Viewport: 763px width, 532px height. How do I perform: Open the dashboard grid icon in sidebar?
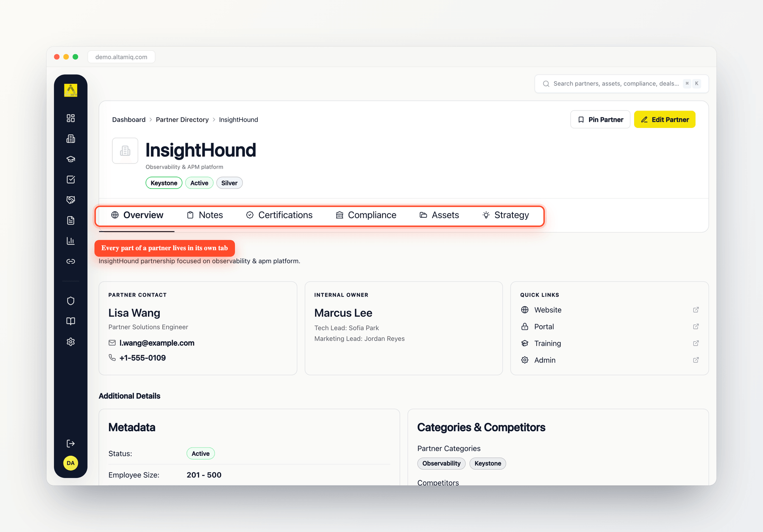coord(71,118)
